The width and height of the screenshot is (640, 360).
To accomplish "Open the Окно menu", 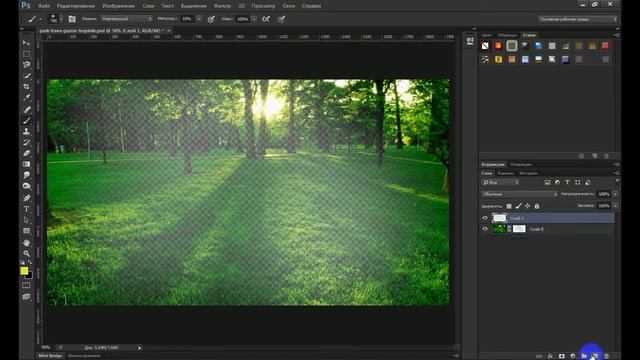I will 289,6.
